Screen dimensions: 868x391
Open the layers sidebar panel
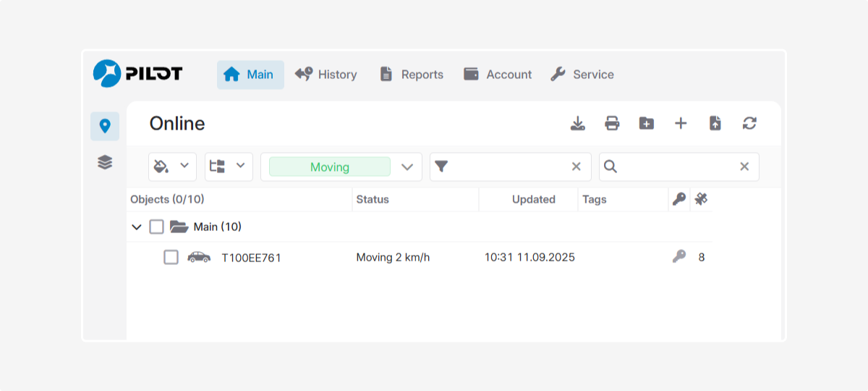pos(105,163)
